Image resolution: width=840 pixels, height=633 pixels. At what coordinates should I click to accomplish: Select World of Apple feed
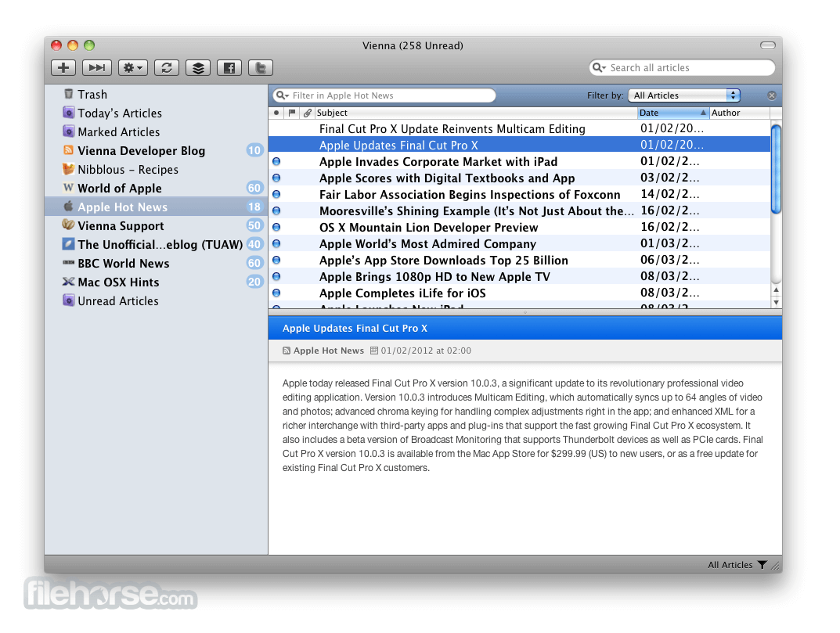[x=156, y=188]
